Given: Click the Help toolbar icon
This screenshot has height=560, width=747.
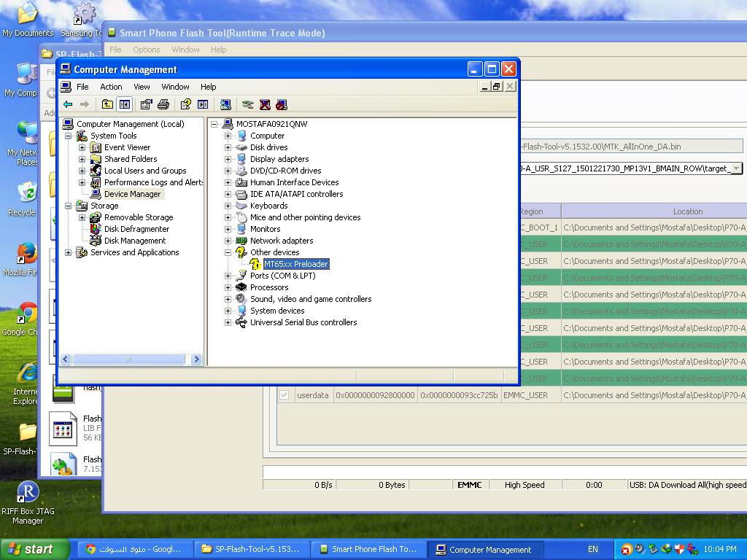Looking at the screenshot, I should tap(186, 104).
